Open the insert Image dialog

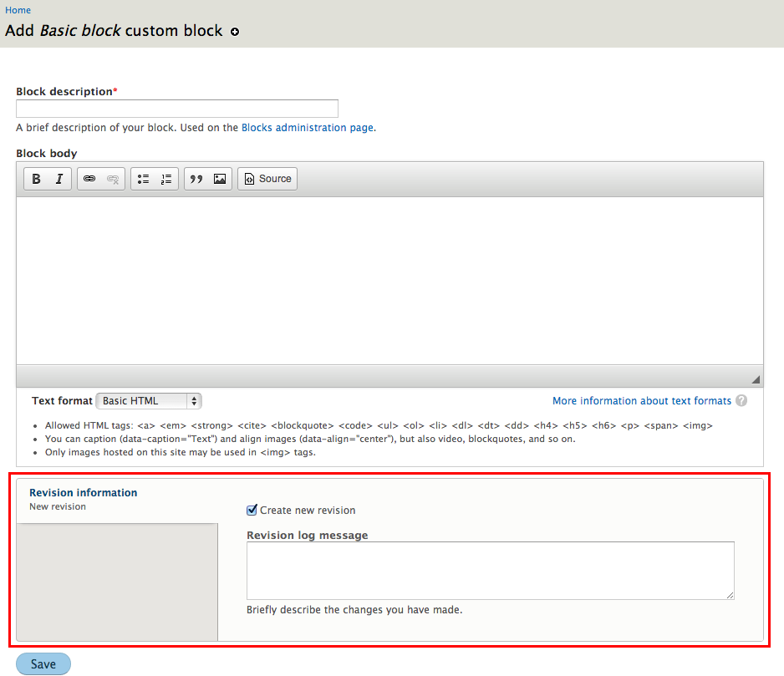pos(220,179)
